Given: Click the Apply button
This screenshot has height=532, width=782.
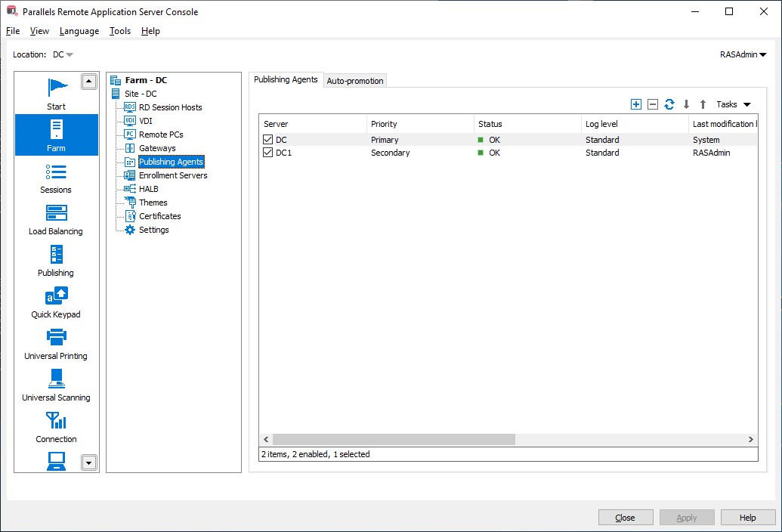Looking at the screenshot, I should [x=687, y=518].
